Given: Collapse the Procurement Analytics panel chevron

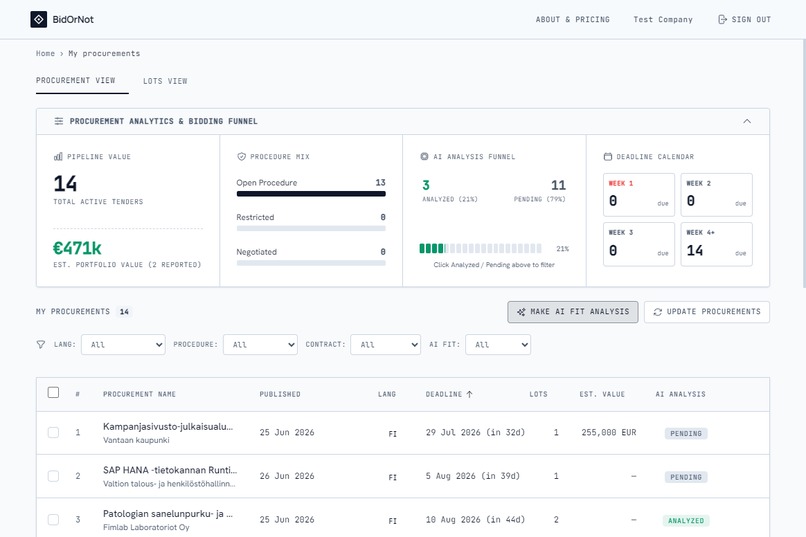Looking at the screenshot, I should click(747, 121).
